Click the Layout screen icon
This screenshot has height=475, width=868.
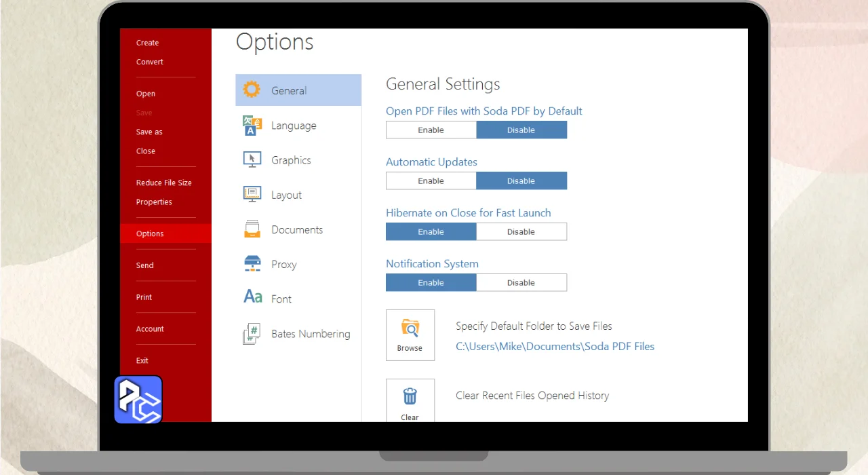point(252,194)
